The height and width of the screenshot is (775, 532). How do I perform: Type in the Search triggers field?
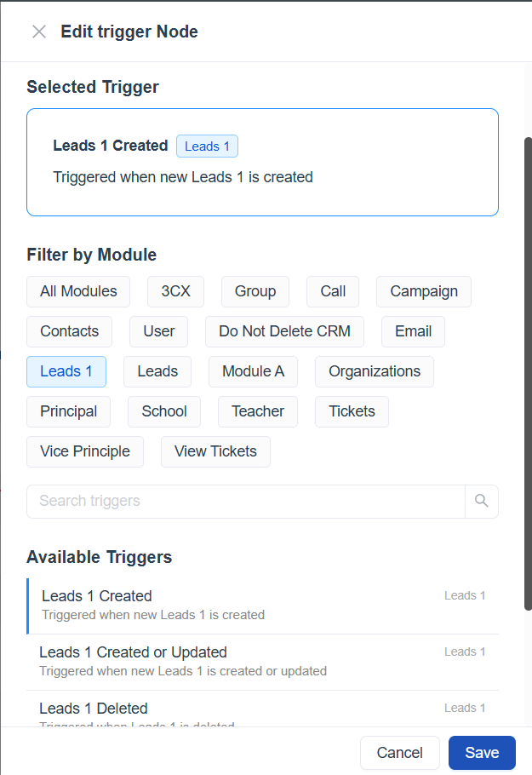[246, 502]
